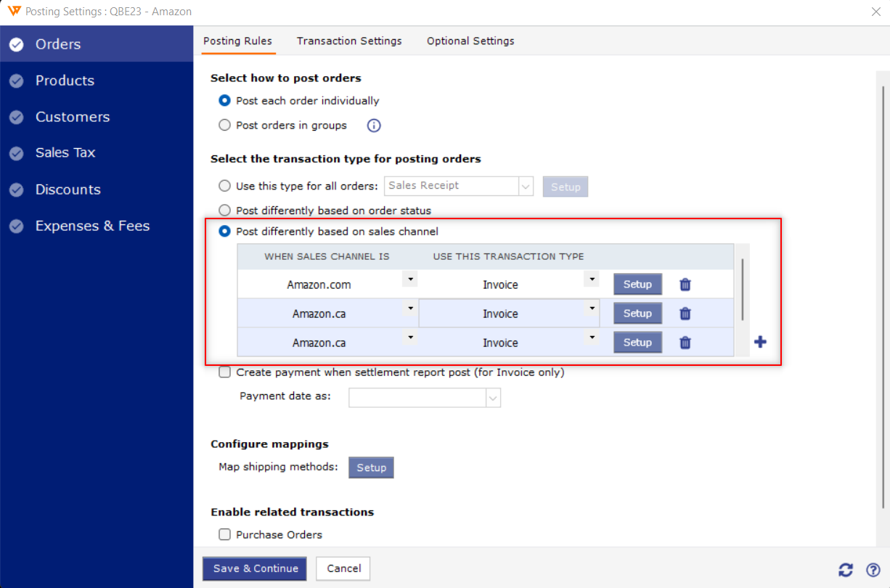Viewport: 890px width, 588px height.
Task: Open the Transaction Settings tab
Action: click(349, 41)
